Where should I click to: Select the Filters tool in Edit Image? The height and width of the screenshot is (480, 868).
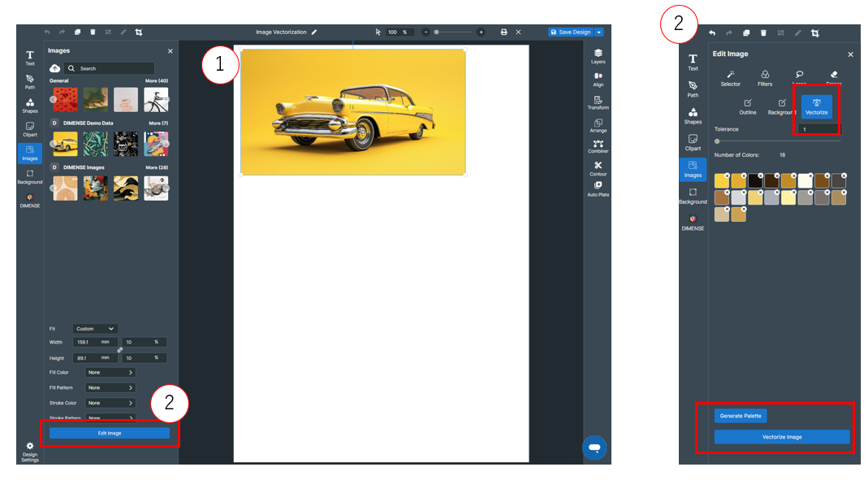coord(765,78)
